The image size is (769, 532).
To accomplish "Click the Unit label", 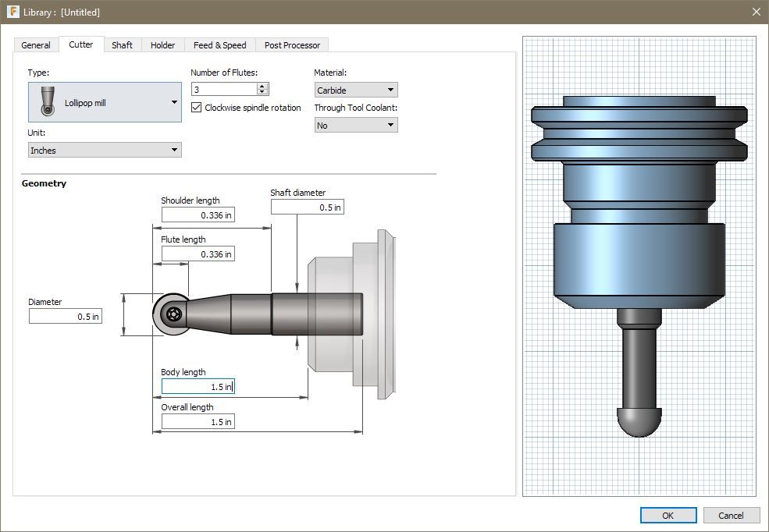I will point(36,133).
